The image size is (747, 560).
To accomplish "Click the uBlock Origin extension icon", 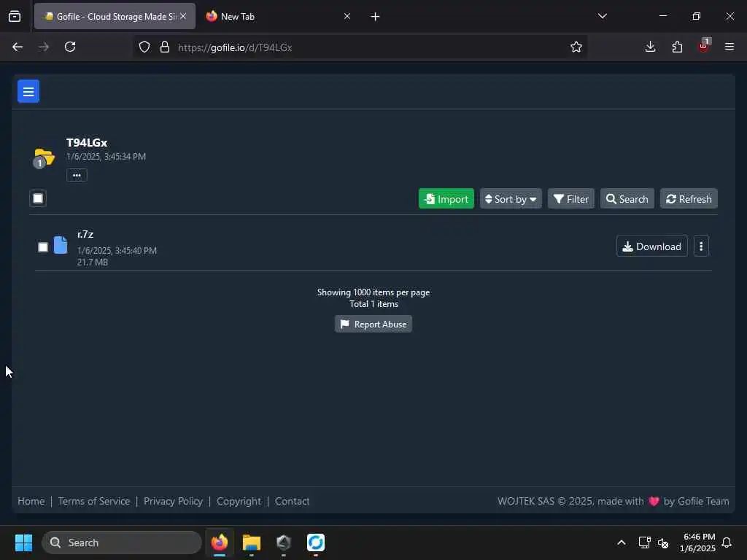I will pos(704,46).
